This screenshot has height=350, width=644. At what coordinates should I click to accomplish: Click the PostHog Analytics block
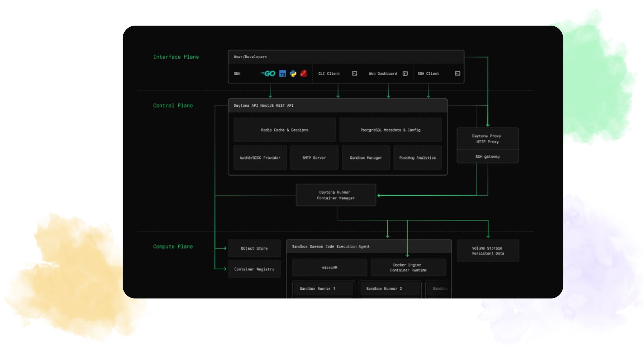coord(417,158)
